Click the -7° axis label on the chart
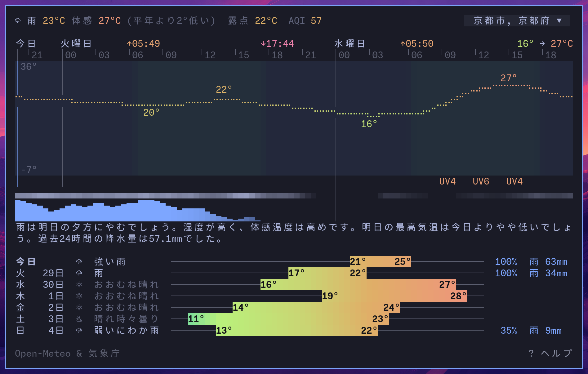Viewport: 588px width, 374px height. [29, 170]
